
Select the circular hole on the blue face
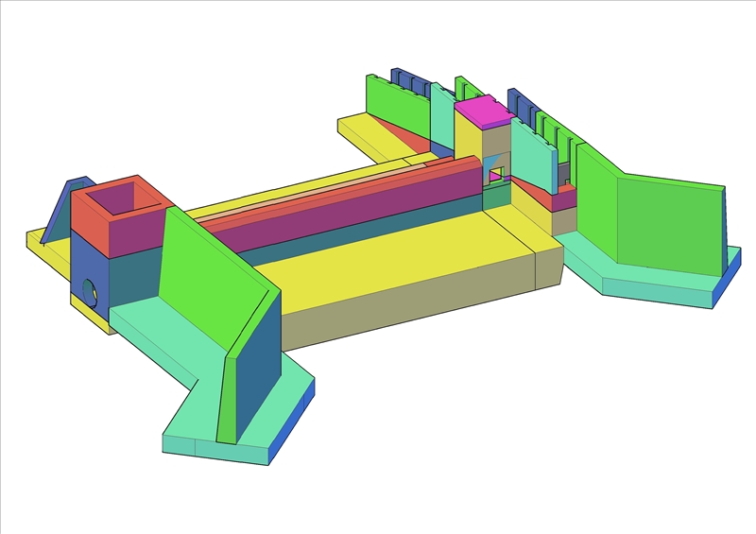click(90, 291)
